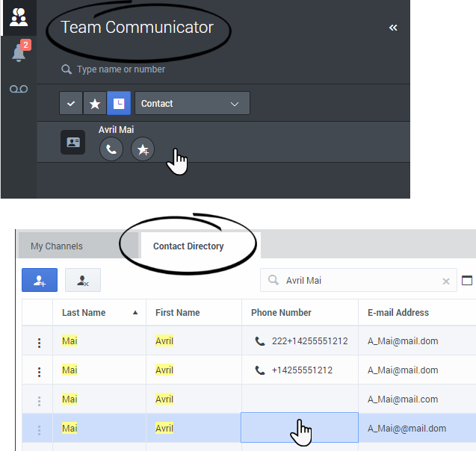Click A_Mai@mail.dom in 222+14255551212 row
This screenshot has width=476, height=451.
tap(403, 341)
